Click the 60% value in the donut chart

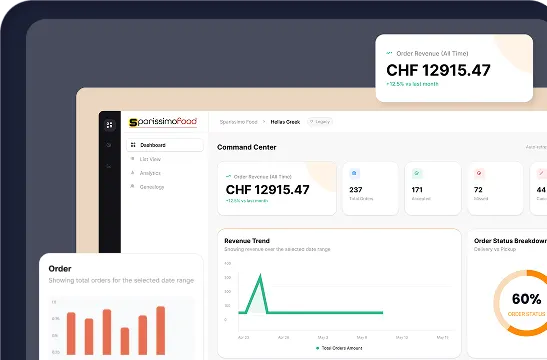[527, 299]
